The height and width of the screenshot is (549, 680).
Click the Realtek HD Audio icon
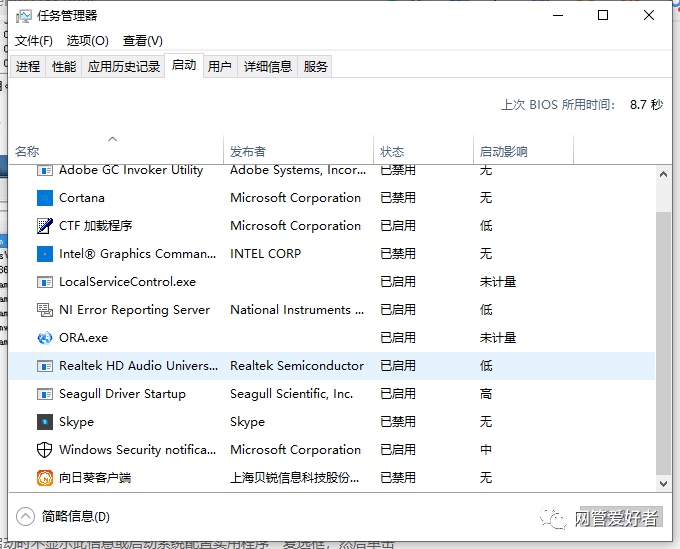(x=45, y=366)
